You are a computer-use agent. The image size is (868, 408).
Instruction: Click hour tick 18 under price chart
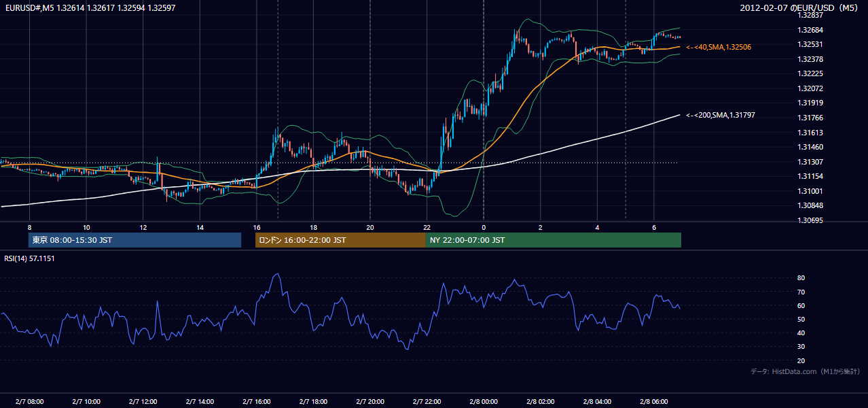(x=313, y=227)
